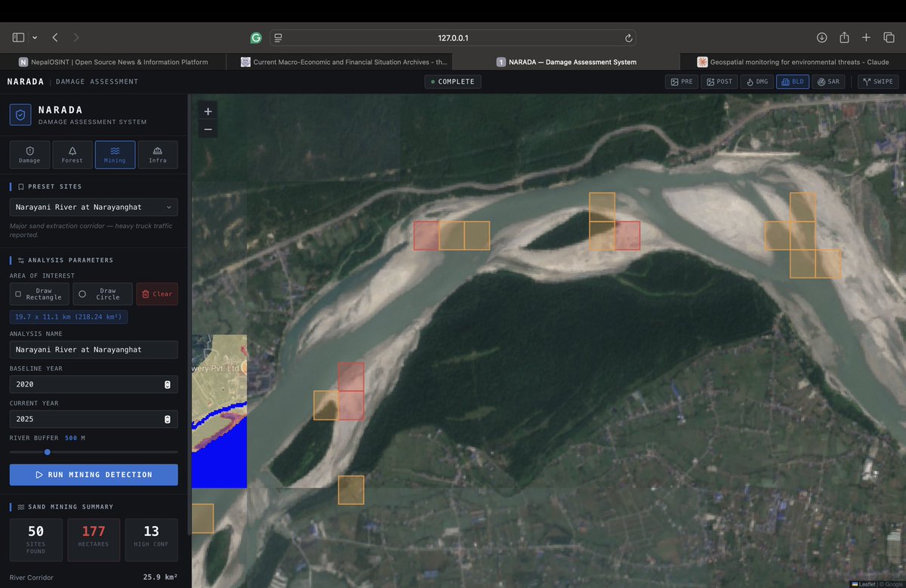Switch to Current Macro-Economic Archives tab

pos(340,62)
